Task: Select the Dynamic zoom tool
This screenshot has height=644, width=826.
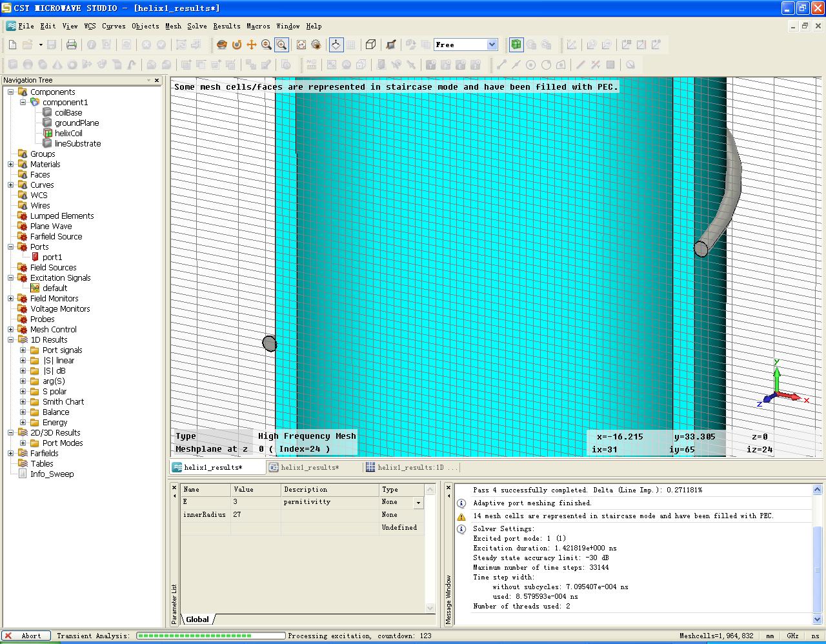Action: pyautogui.click(x=267, y=45)
